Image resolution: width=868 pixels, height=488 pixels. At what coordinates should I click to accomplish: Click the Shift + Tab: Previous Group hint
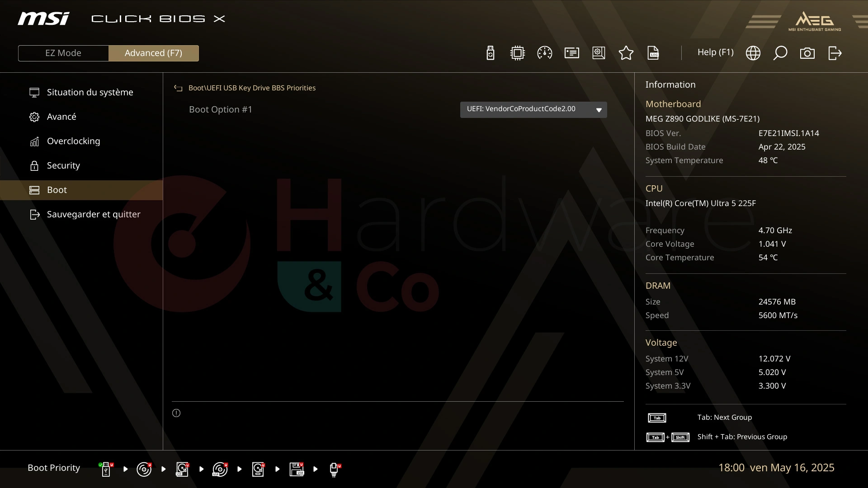[742, 437]
